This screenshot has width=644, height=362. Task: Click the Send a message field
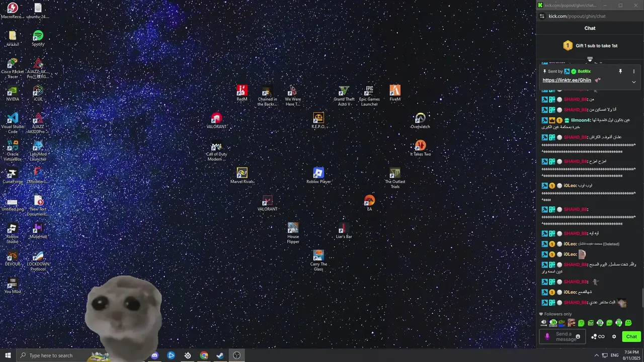562,337
